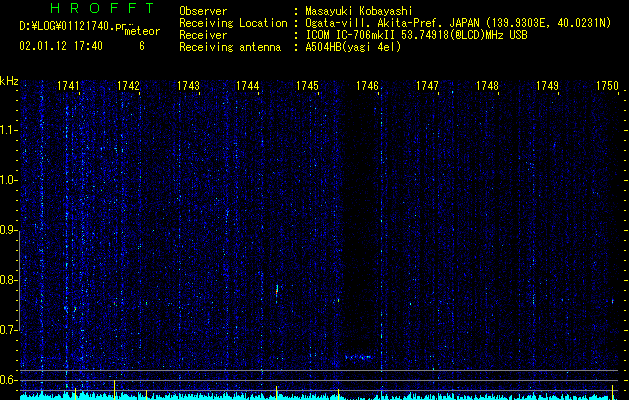
Task: Click the cyan signal level graph at bottom
Action: pos(321,396)
